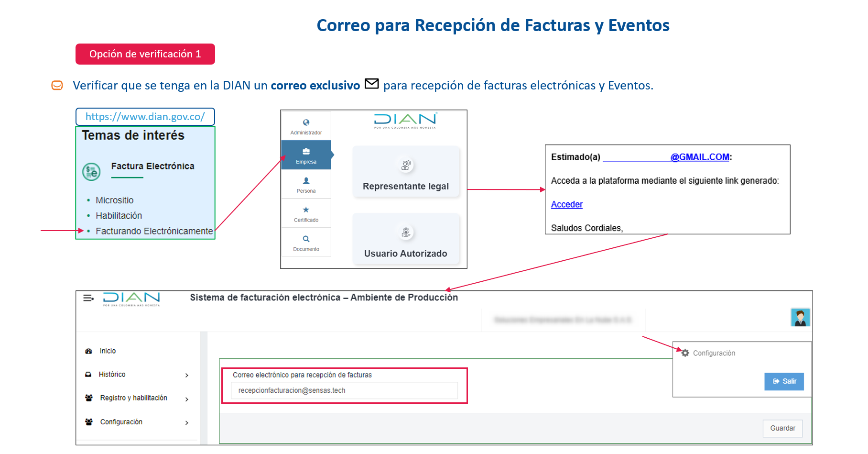The width and height of the screenshot is (868, 454).
Task: Click the invoice reception email input field
Action: click(344, 390)
